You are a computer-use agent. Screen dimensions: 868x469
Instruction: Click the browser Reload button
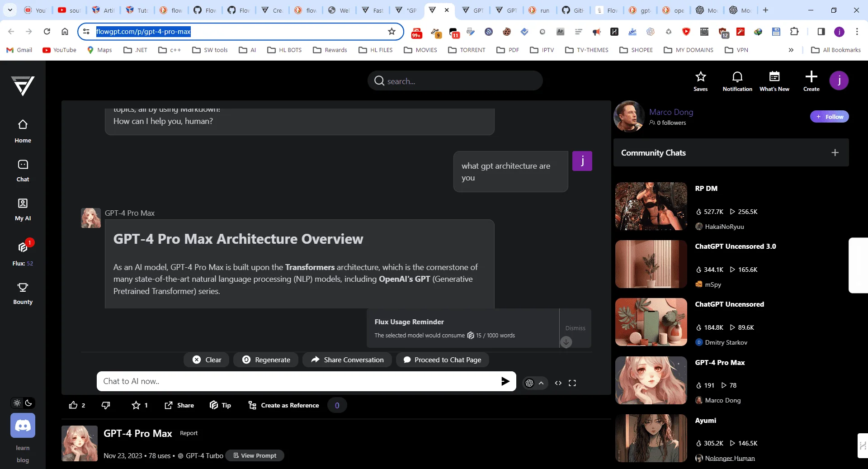tap(47, 31)
